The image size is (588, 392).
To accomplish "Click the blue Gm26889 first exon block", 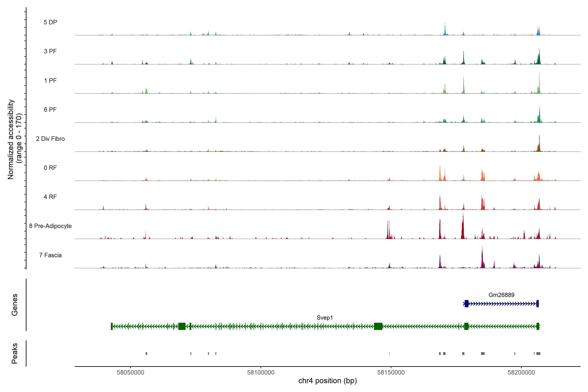I will pos(466,303).
